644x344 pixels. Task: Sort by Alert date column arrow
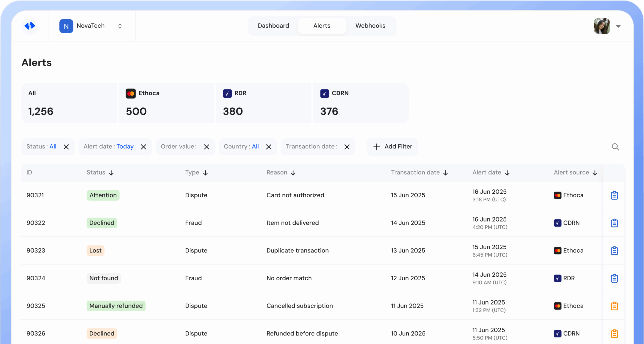pos(507,173)
